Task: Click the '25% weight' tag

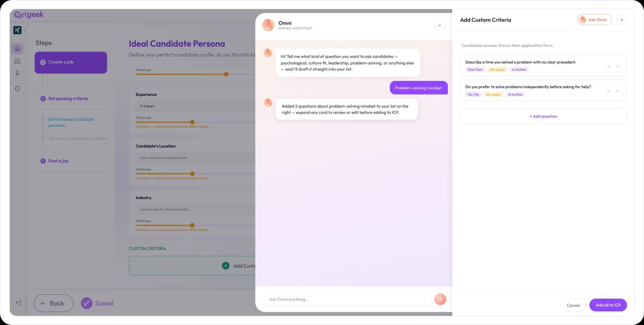Action: coord(497,70)
